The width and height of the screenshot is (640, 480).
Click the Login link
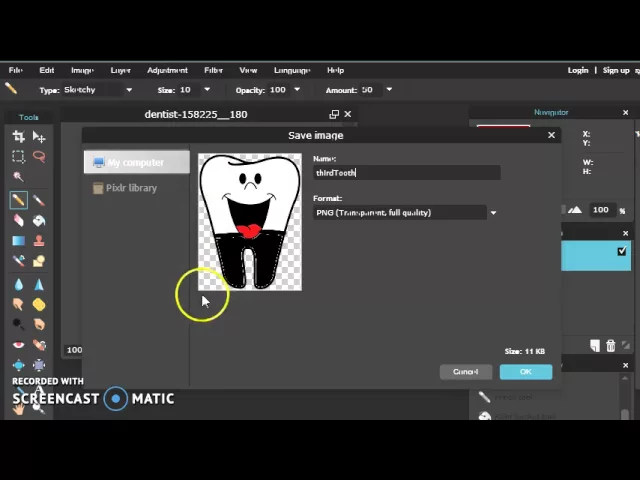pyautogui.click(x=578, y=70)
